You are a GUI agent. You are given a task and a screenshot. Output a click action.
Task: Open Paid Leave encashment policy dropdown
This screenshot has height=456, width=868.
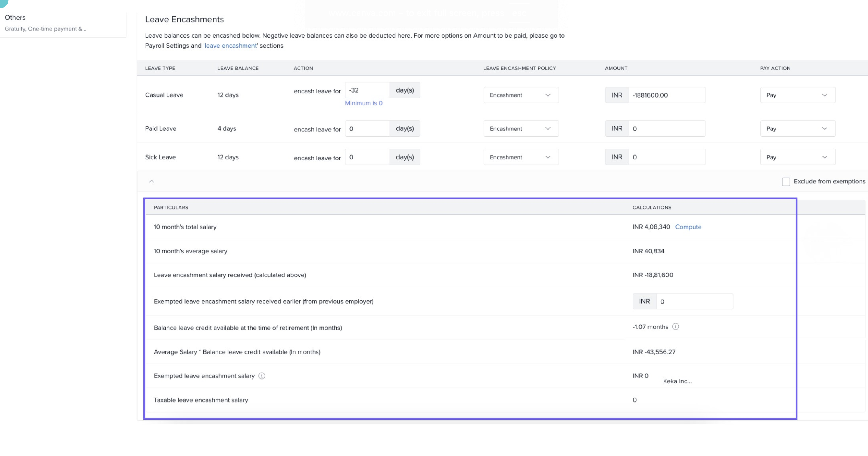pyautogui.click(x=521, y=128)
